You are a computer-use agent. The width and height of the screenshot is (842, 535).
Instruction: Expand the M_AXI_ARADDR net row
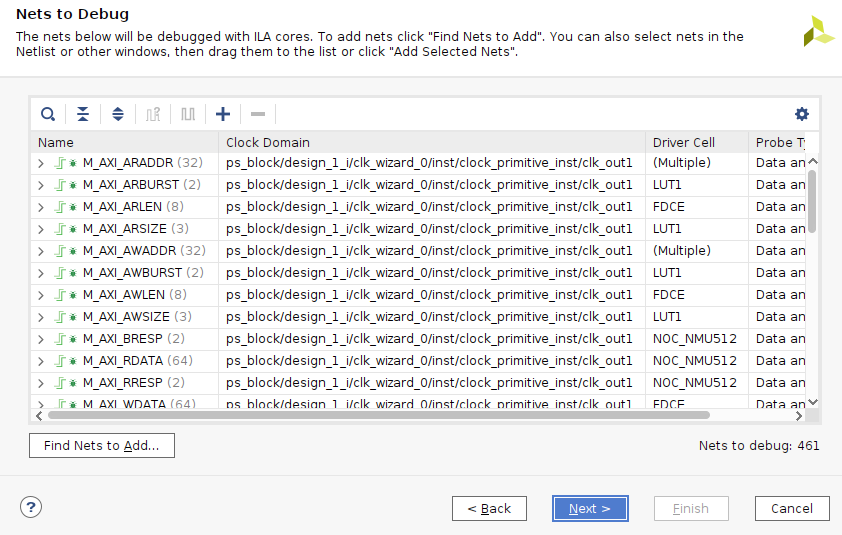[41, 163]
